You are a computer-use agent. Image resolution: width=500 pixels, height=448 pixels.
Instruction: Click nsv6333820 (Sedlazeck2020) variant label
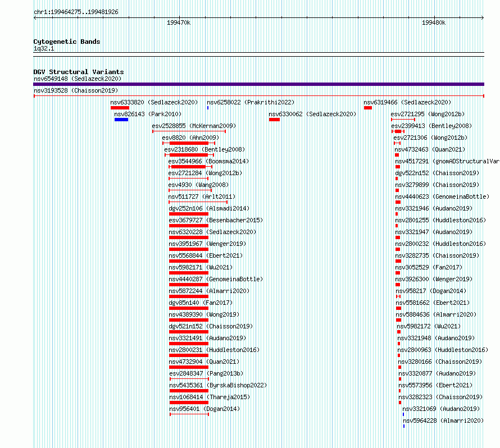pyautogui.click(x=154, y=102)
